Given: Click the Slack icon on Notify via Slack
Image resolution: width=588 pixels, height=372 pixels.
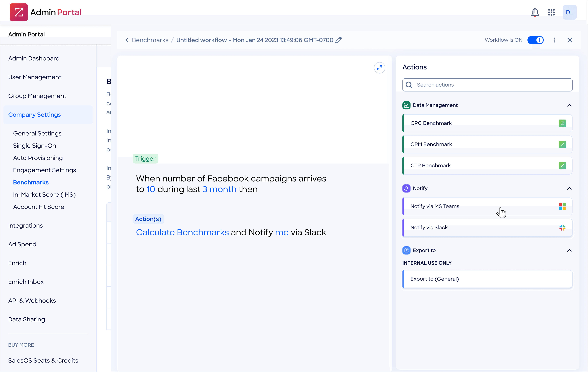Looking at the screenshot, I should pos(562,227).
